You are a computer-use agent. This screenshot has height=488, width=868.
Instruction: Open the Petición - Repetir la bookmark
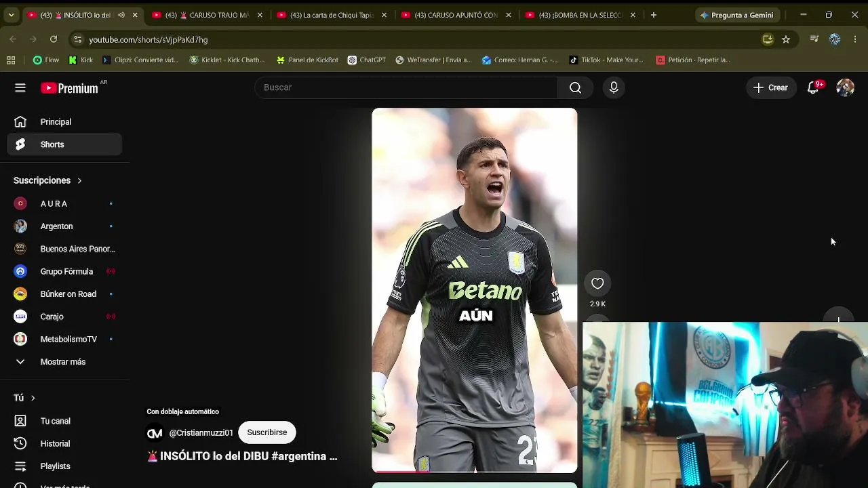693,60
